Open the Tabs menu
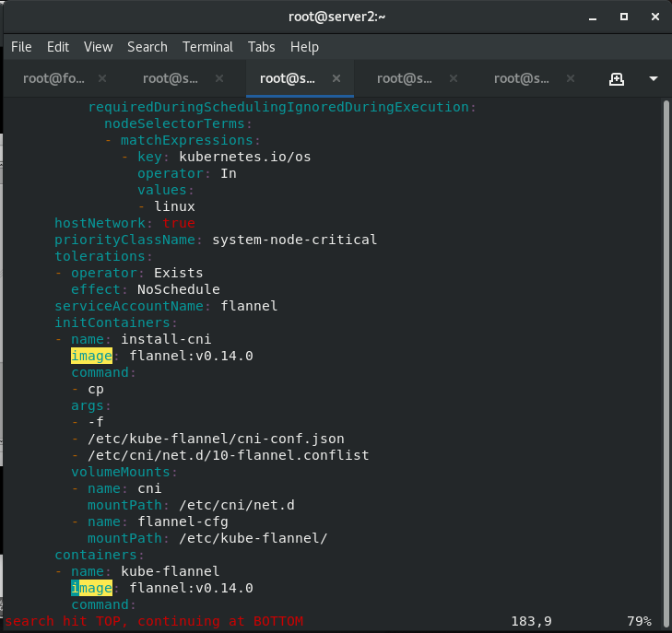This screenshot has height=633, width=672. coord(262,47)
